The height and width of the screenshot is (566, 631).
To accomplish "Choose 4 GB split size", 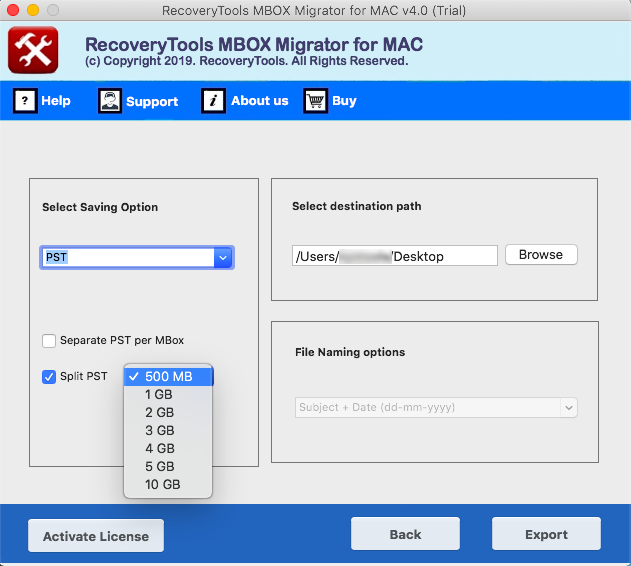I will point(168,448).
